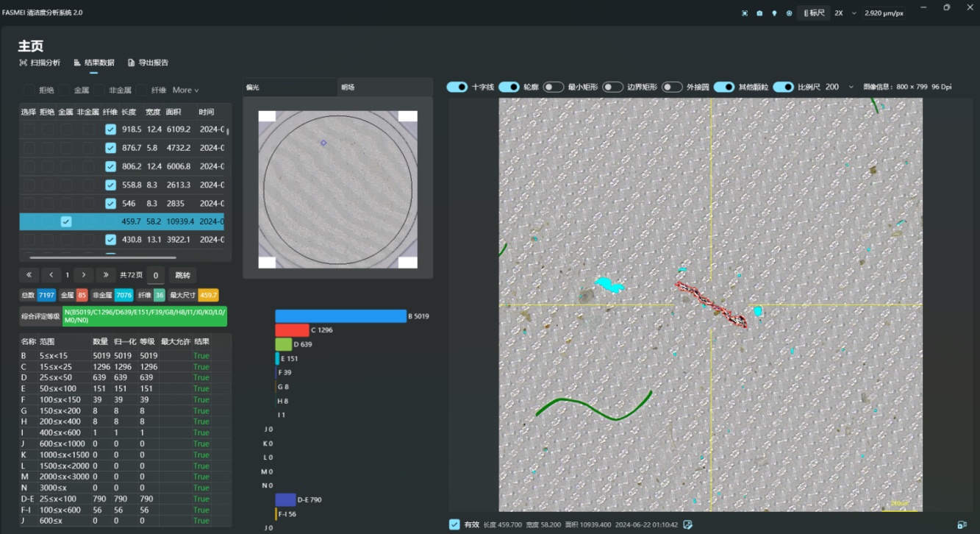Click the 跳转 jump button
The image size is (980, 534).
pos(182,275)
